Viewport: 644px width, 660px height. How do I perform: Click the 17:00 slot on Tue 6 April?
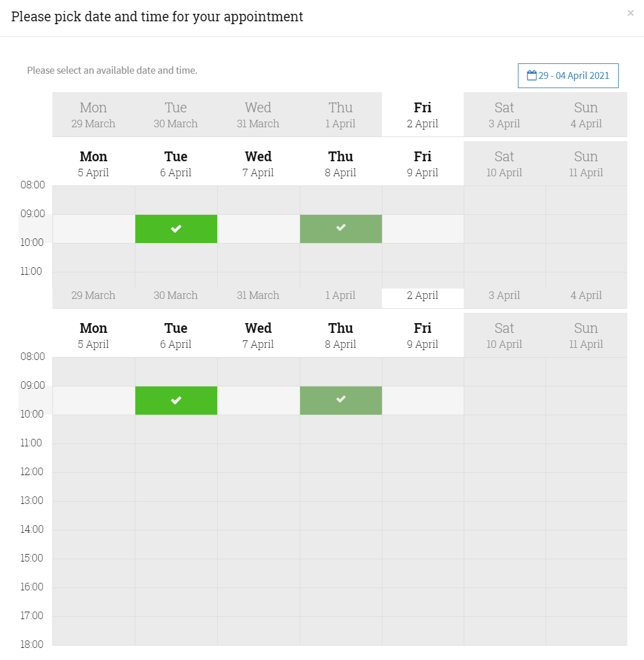click(x=176, y=631)
